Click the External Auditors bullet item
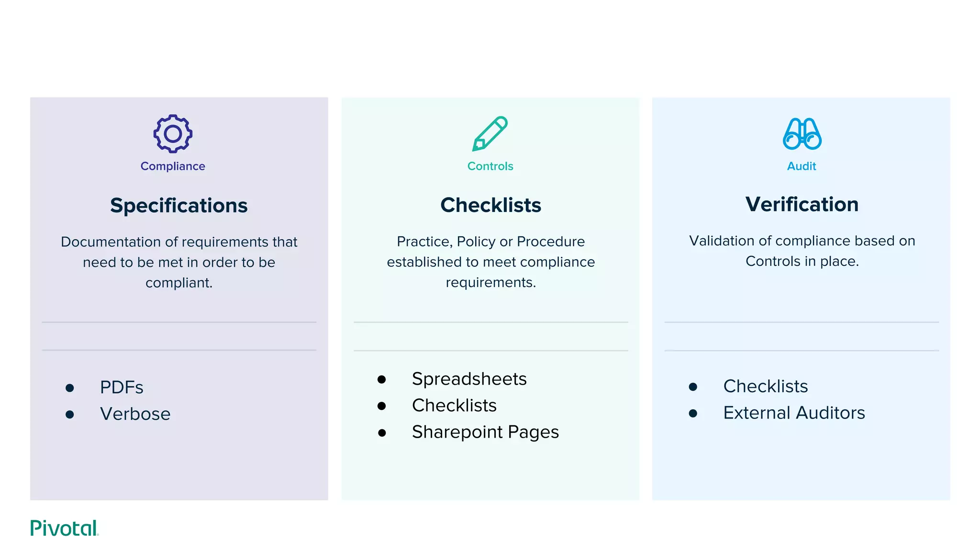 794,413
